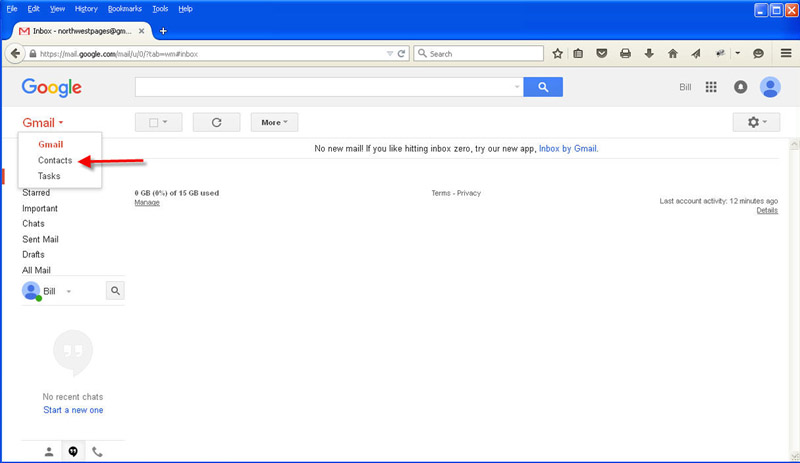Screen dimensions: 800x463
Task: Open the Edit menu
Action: coord(34,9)
